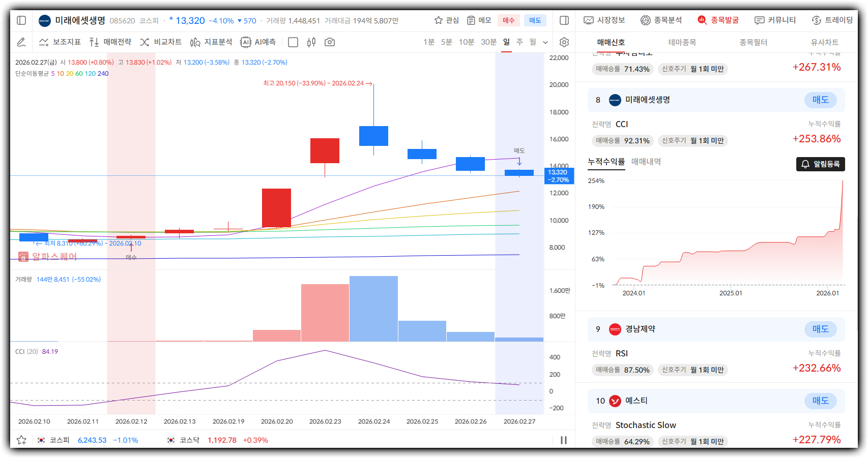The width and height of the screenshot is (868, 458).
Task: Add stock to favorites with 관심 star
Action: click(x=446, y=20)
